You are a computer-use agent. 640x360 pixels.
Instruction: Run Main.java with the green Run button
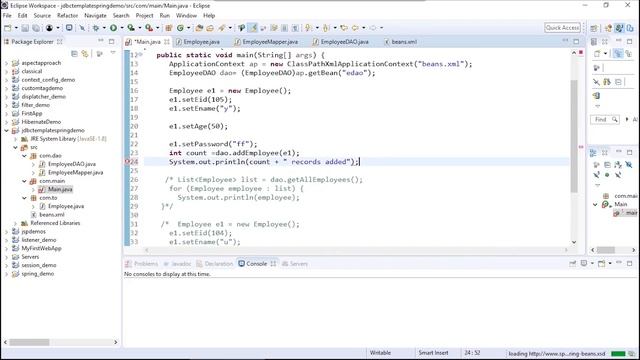(x=113, y=28)
